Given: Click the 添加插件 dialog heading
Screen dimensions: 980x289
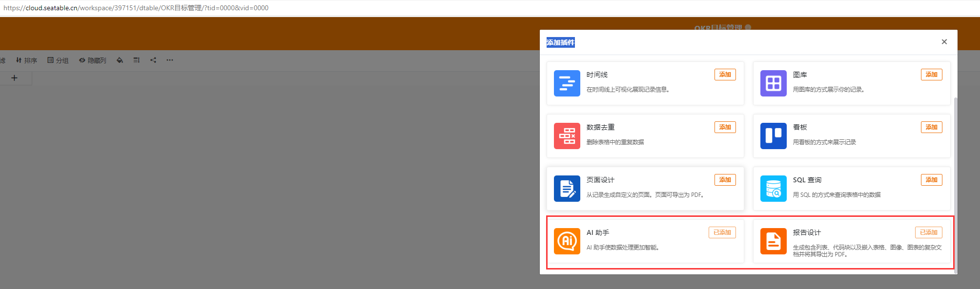Looking at the screenshot, I should coord(560,42).
